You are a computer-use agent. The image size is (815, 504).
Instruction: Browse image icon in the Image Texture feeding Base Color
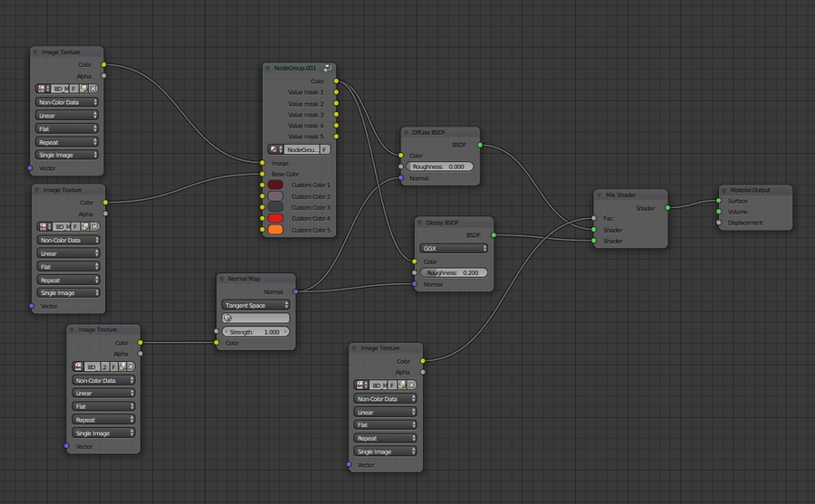pos(44,226)
